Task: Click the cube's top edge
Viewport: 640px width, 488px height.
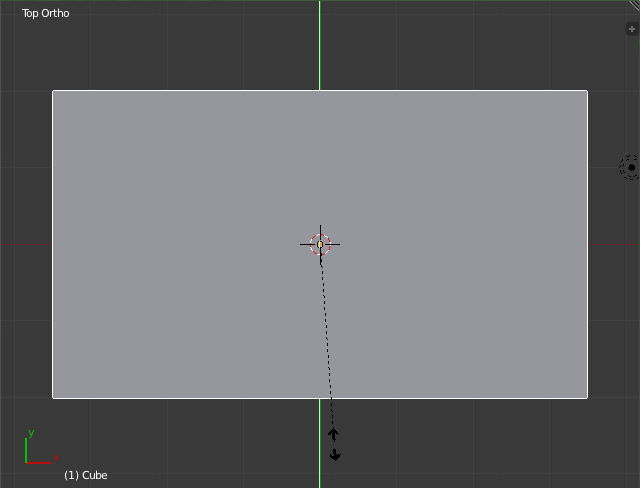Action: click(x=200, y=91)
